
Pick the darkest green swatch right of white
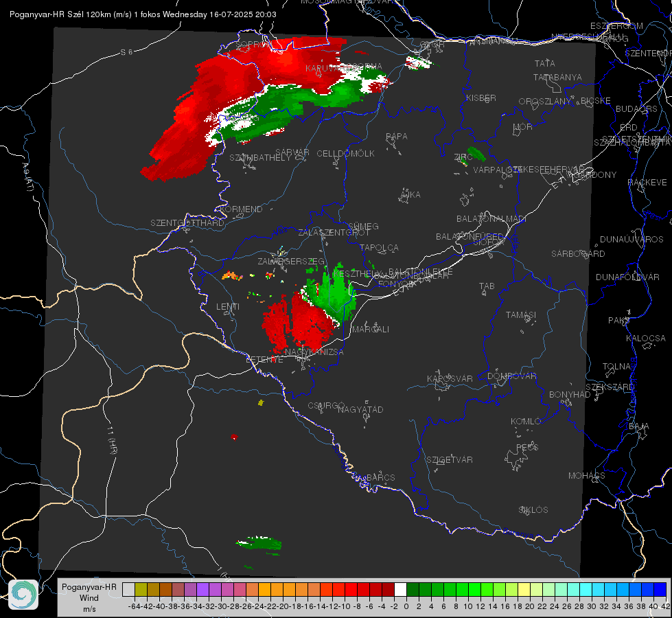coord(413,589)
